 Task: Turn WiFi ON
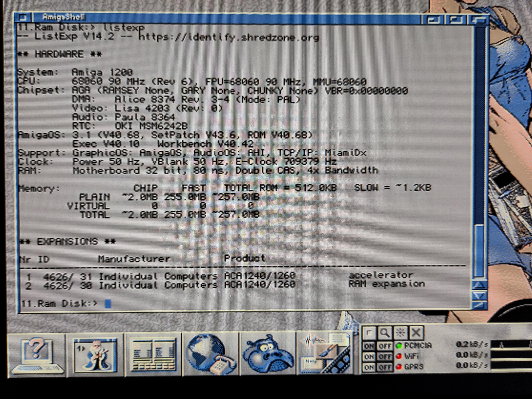[x=369, y=357]
